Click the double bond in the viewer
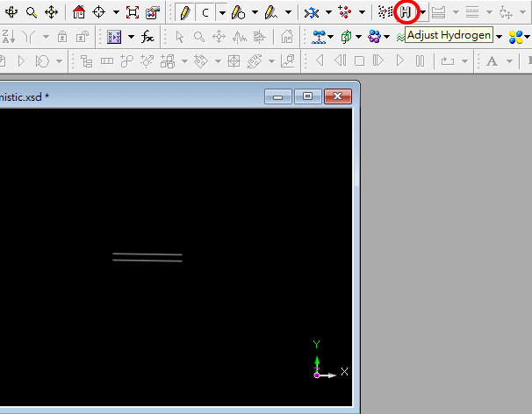532x414 pixels. coord(147,257)
